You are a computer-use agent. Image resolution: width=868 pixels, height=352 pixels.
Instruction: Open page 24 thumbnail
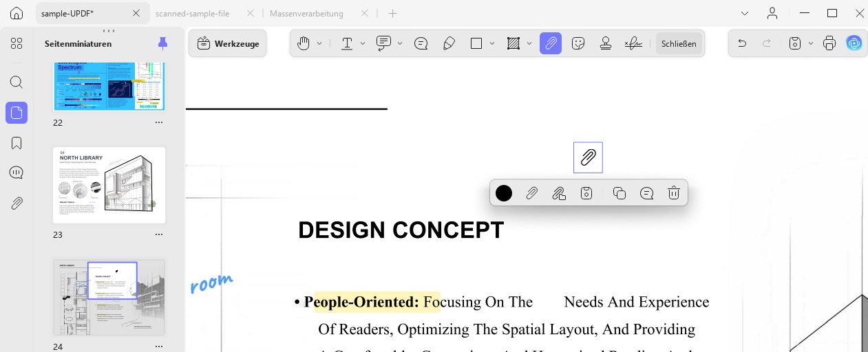109,297
